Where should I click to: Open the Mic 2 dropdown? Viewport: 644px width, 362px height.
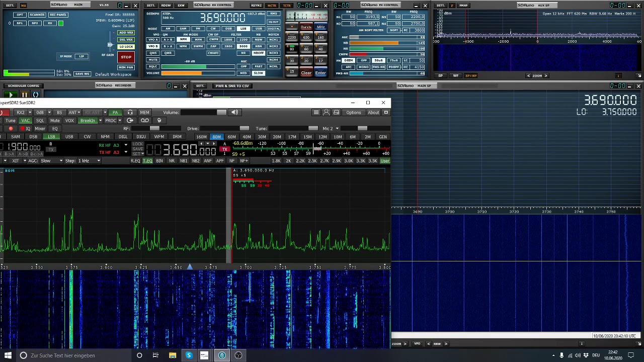(331, 129)
